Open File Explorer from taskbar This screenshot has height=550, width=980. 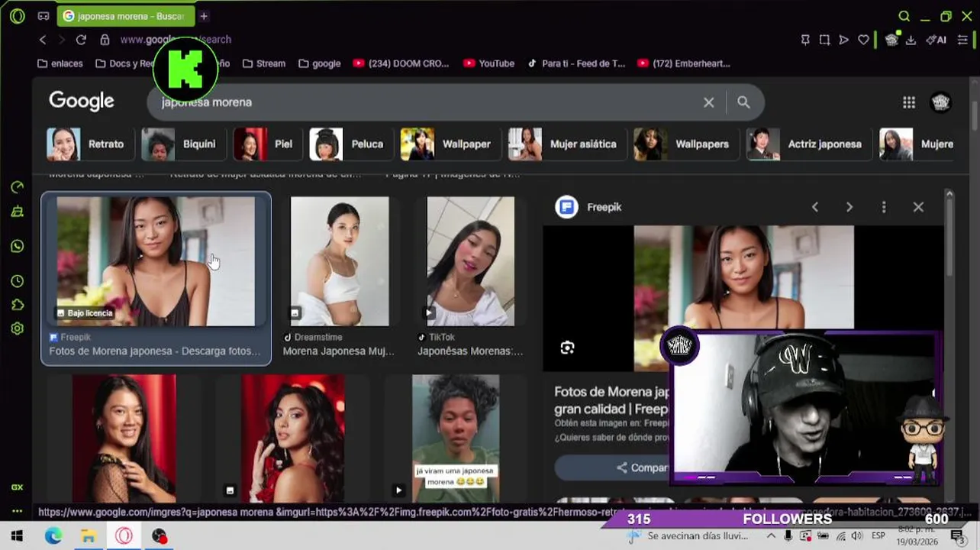coord(88,536)
